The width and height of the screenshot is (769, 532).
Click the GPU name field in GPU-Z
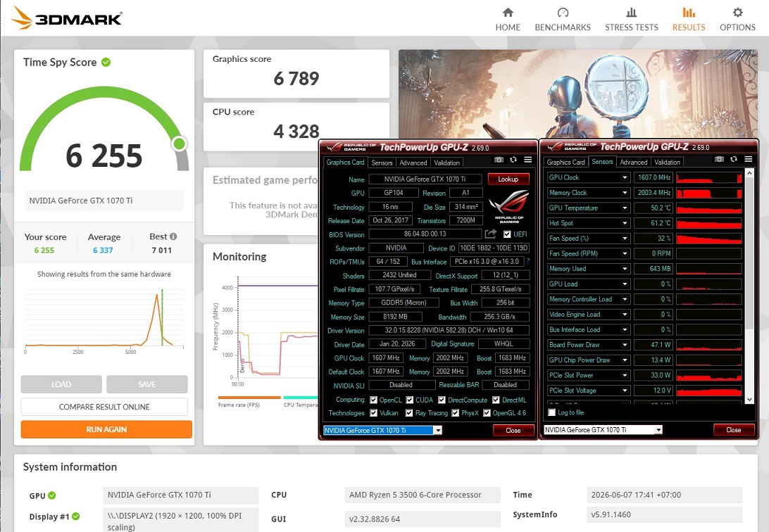[425, 179]
